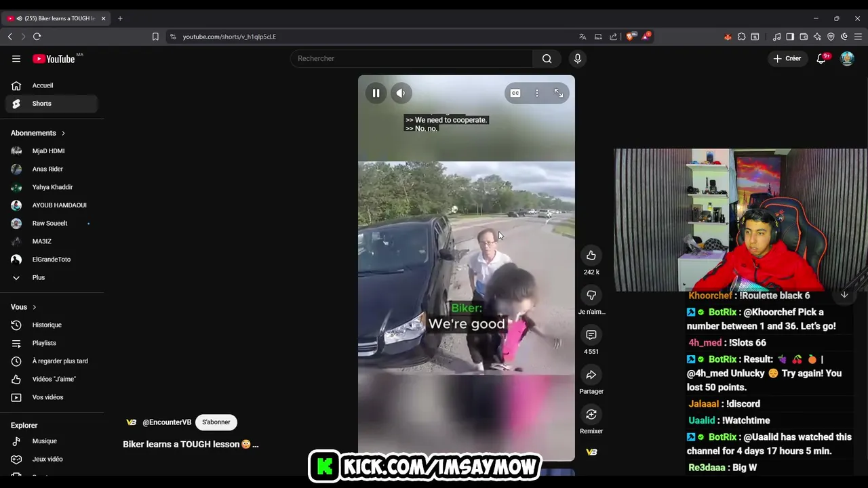This screenshot has height=488, width=868.
Task: Open Raw Soueelt subscription channel
Action: 52,223
